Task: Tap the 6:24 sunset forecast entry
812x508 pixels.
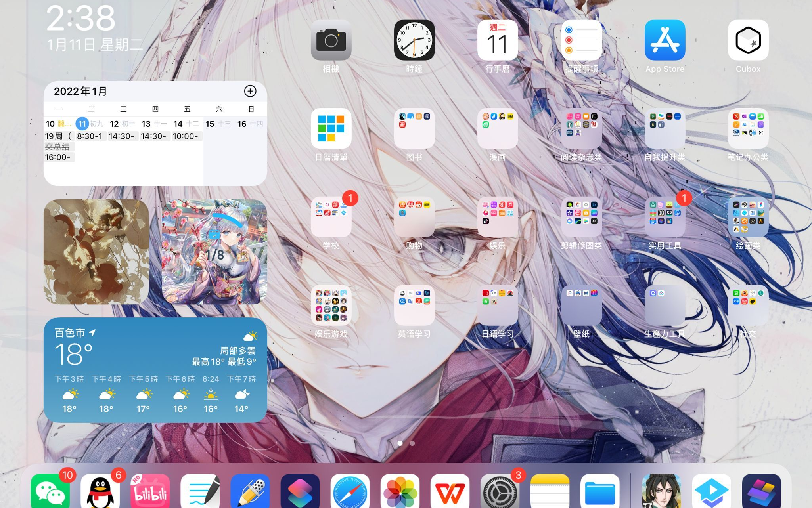Action: point(211,393)
